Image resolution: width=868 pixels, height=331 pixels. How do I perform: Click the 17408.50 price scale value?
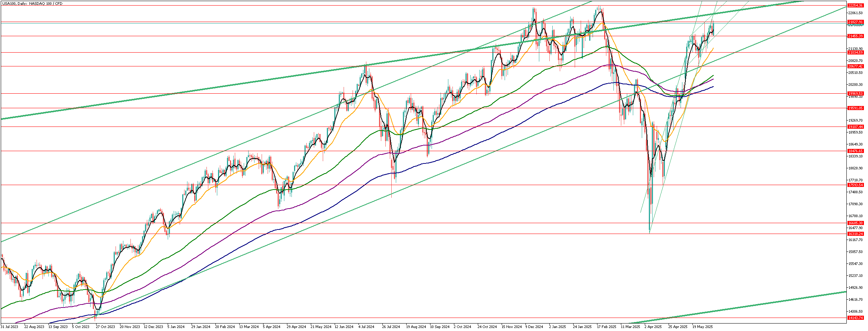[856, 192]
